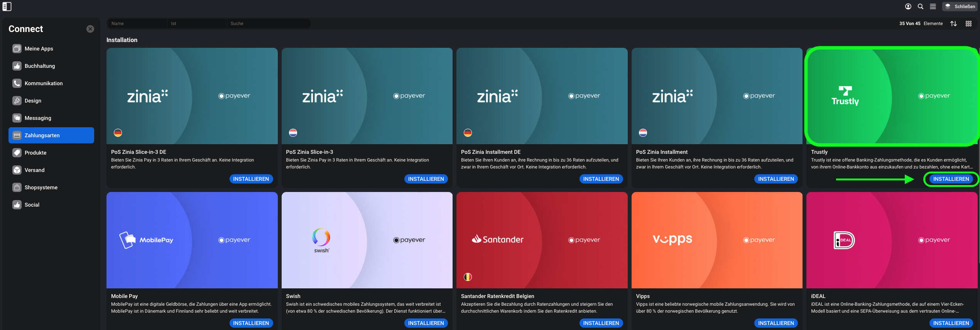Close the Connect sidebar panel
This screenshot has height=330, width=980.
90,29
